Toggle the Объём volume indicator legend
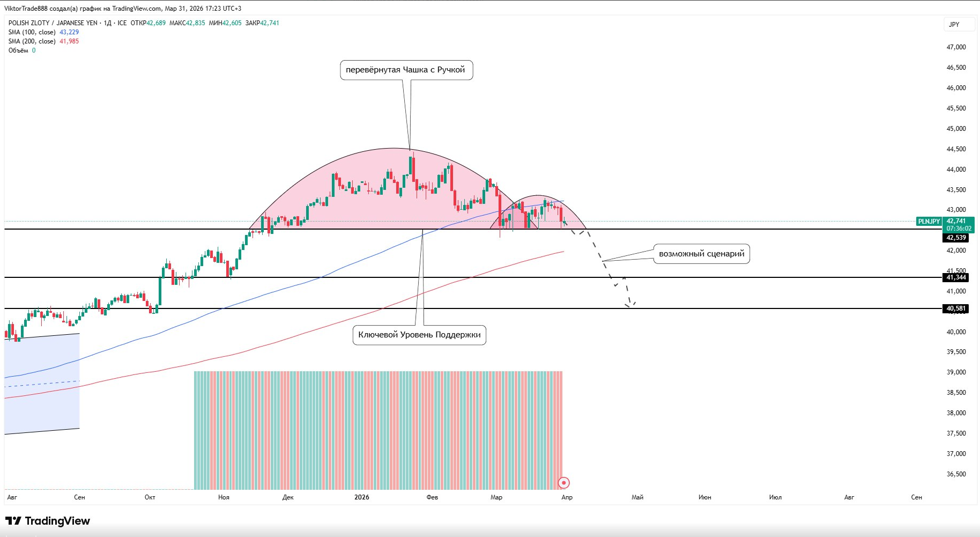The width and height of the screenshot is (980, 537). (18, 50)
